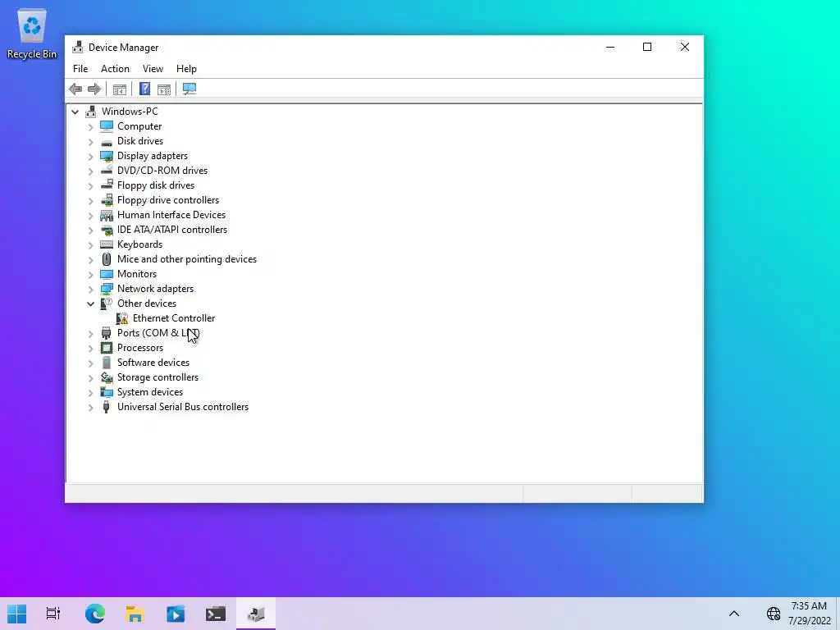The width and height of the screenshot is (840, 630).
Task: Select the Monitors entry label
Action: click(x=137, y=274)
